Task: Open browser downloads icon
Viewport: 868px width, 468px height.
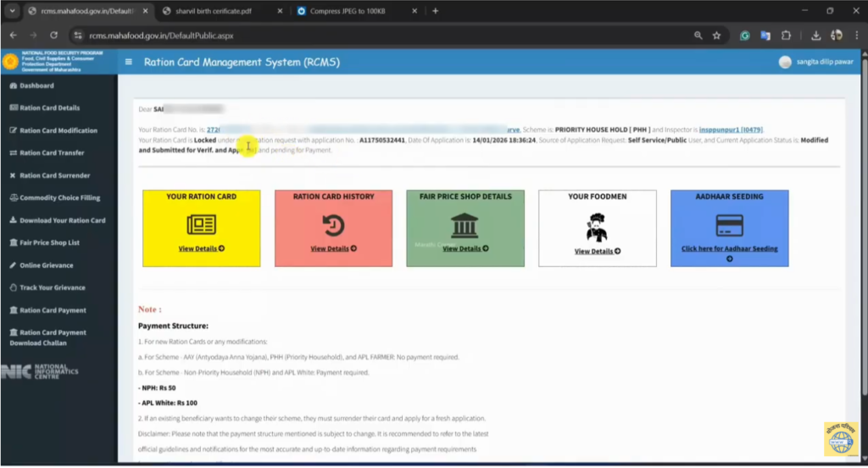Action: (815, 36)
